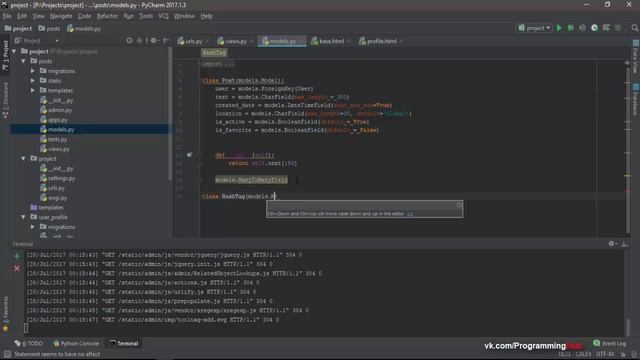This screenshot has height=360, width=640.
Task: Click the models.ManyToManyField highlighted line
Action: pyautogui.click(x=251, y=180)
